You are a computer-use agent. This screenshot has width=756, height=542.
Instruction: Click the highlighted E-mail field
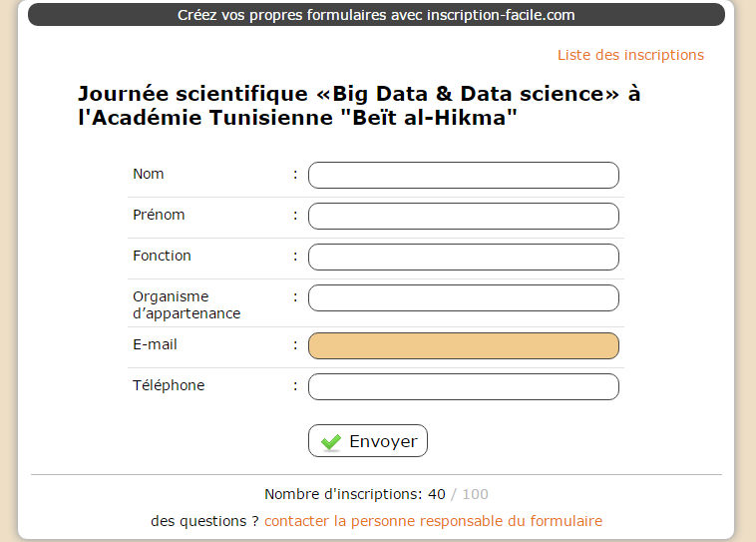coord(464,345)
